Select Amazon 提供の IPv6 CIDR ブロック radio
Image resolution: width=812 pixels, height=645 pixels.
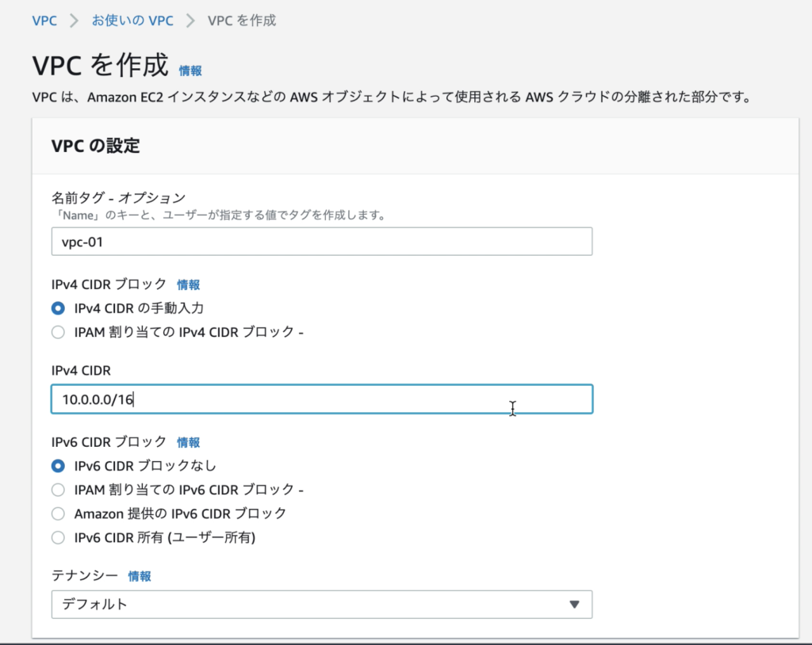tap(58, 513)
